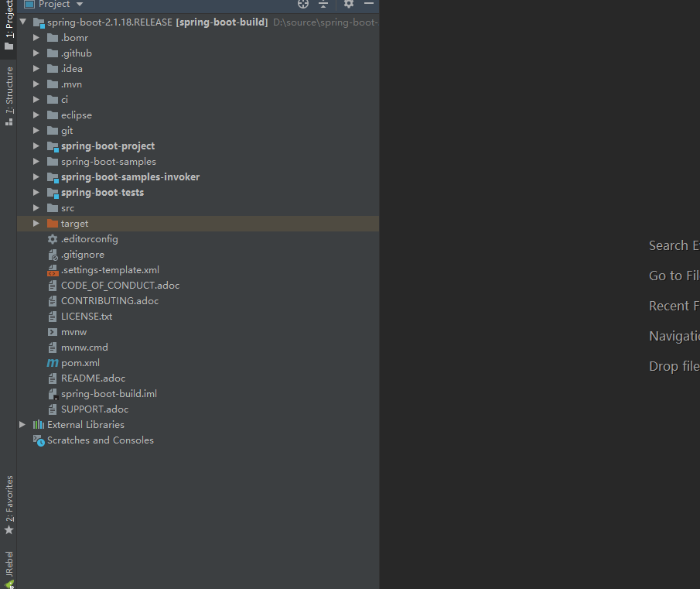Click the External Libraries label
Screen dimensions: 700x589
(86, 425)
